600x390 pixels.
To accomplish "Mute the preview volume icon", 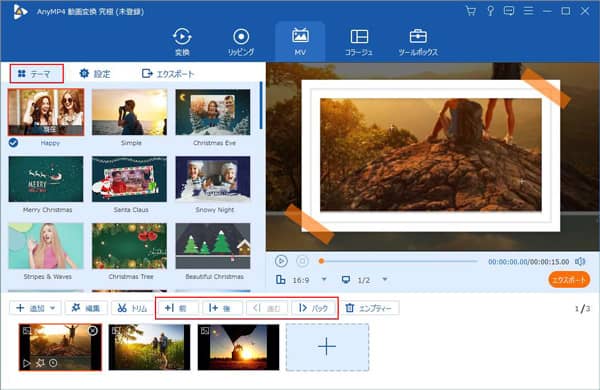I will click(580, 261).
